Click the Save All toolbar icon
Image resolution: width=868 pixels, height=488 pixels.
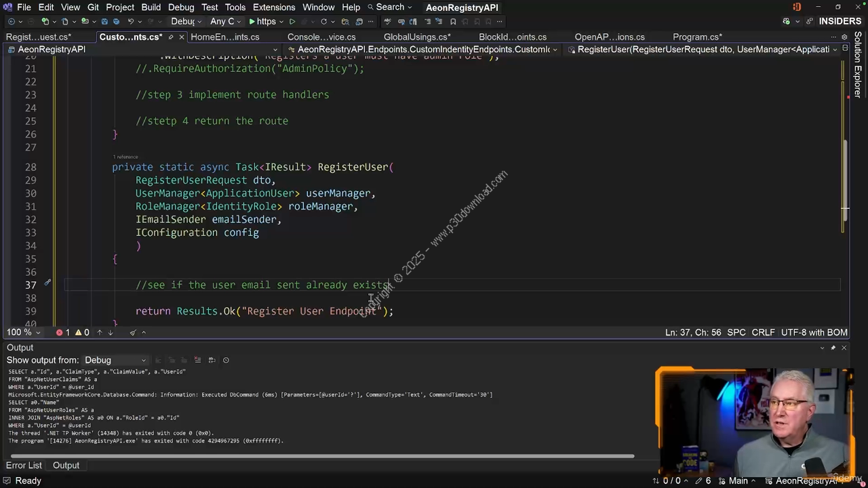115,22
